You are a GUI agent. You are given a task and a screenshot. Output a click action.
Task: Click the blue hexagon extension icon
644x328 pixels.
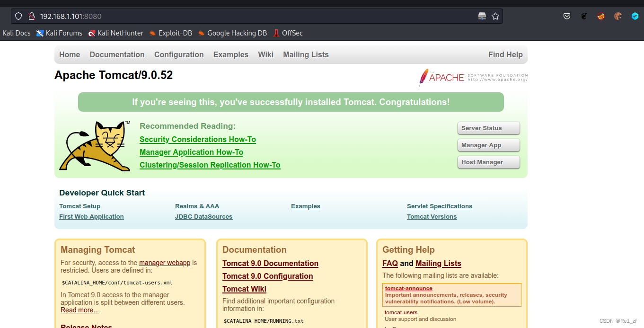(635, 16)
